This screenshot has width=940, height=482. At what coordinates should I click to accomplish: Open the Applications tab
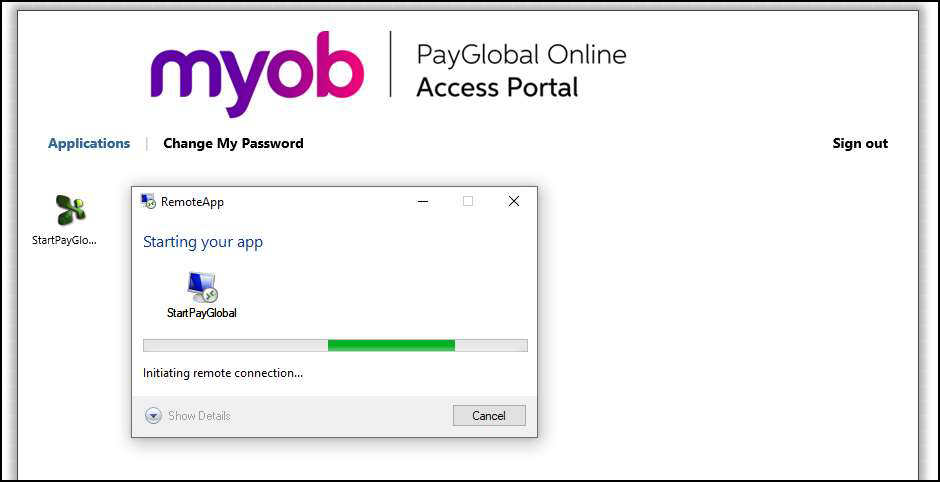[x=89, y=143]
